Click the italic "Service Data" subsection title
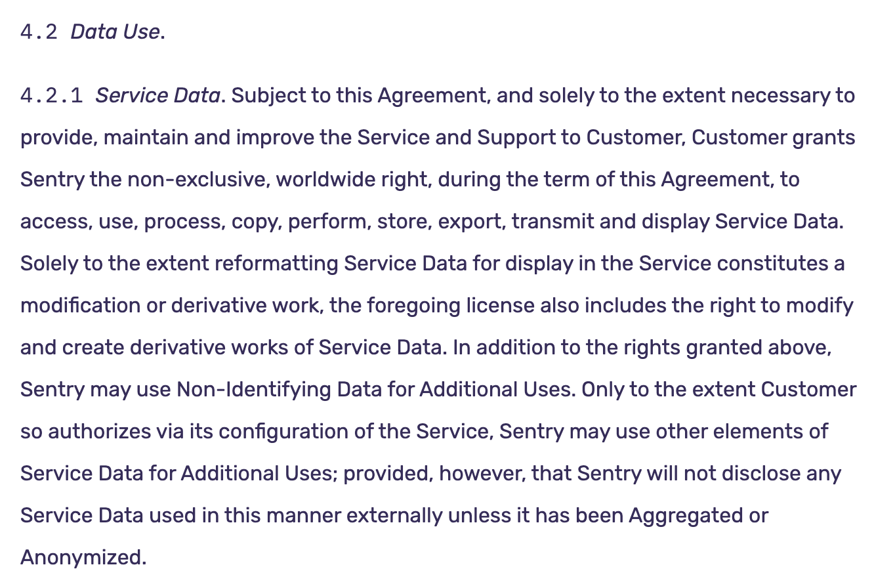This screenshot has height=588, width=874. (157, 96)
